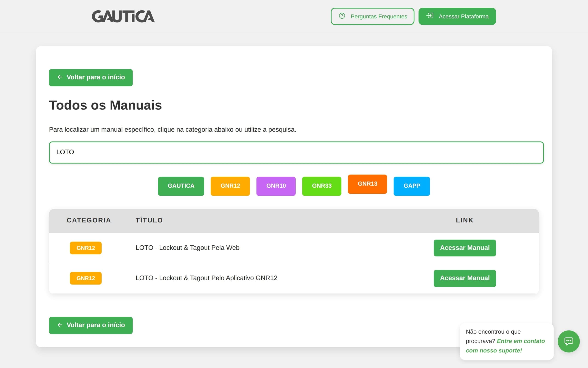
Task: Focus the search field containing LOTO
Action: [x=296, y=152]
